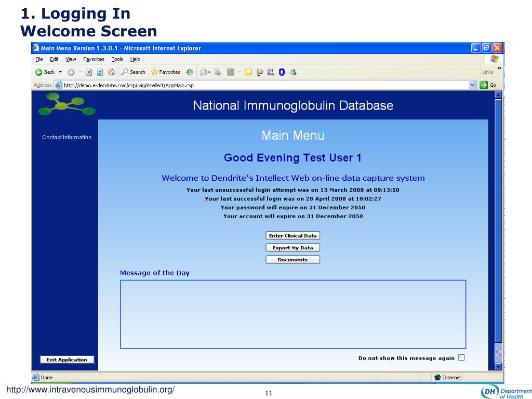Click the scrollbar down arrow
The height and width of the screenshot is (399, 532).
(498, 366)
